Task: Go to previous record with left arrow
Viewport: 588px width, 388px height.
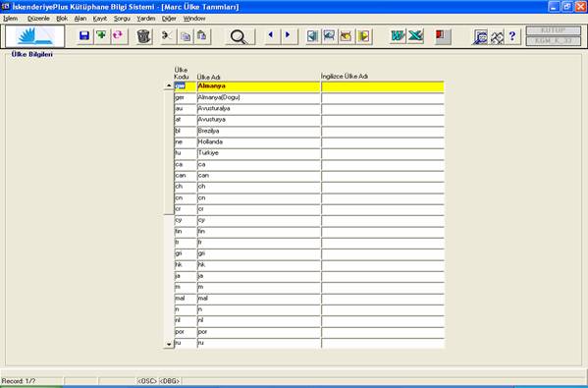Action: coord(272,36)
